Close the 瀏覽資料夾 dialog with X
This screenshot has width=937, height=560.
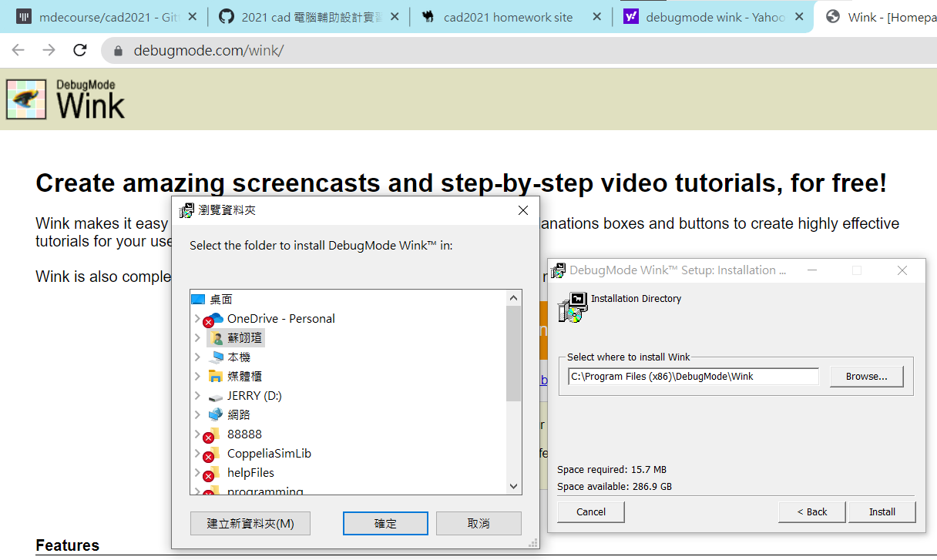pyautogui.click(x=523, y=210)
